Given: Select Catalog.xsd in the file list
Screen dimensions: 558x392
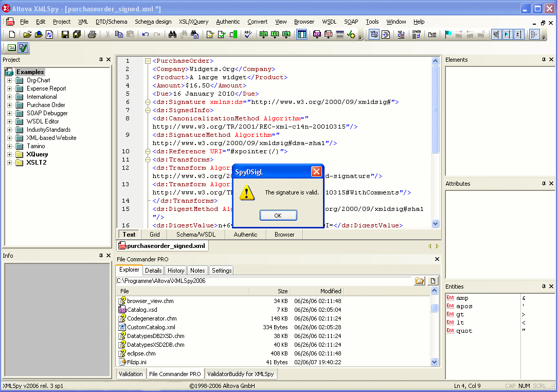Looking at the screenshot, I should point(142,310).
